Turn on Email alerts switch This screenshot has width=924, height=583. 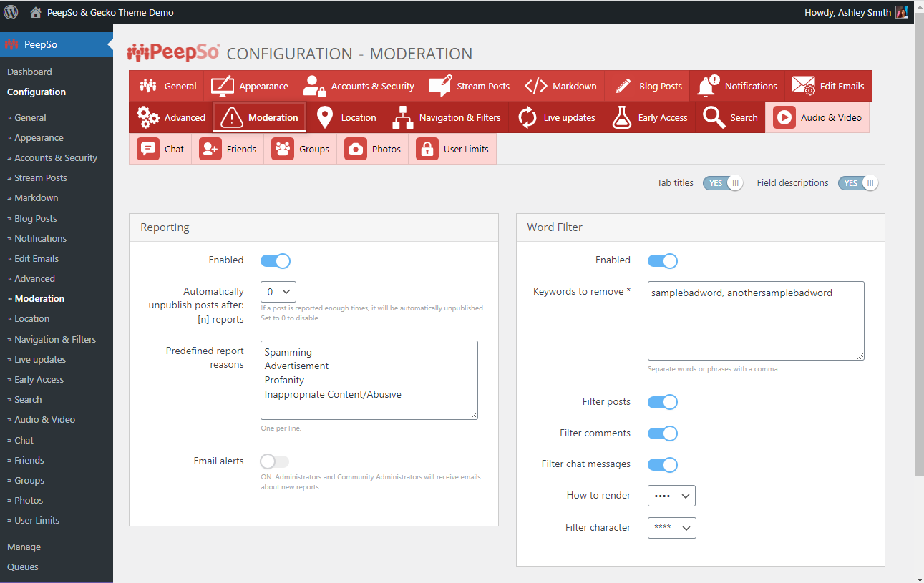(x=276, y=461)
